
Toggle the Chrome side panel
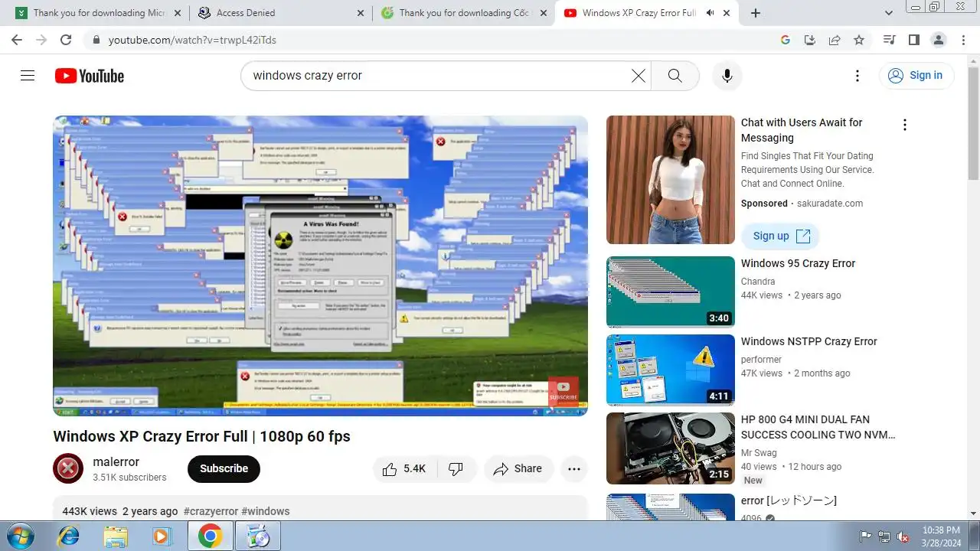point(913,40)
